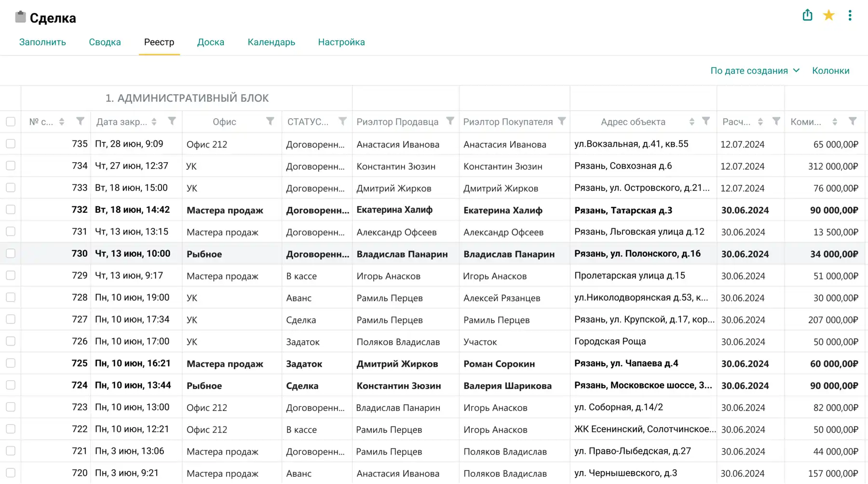This screenshot has width=868, height=484.
Task: Open the Заполнить tab
Action: pyautogui.click(x=42, y=42)
